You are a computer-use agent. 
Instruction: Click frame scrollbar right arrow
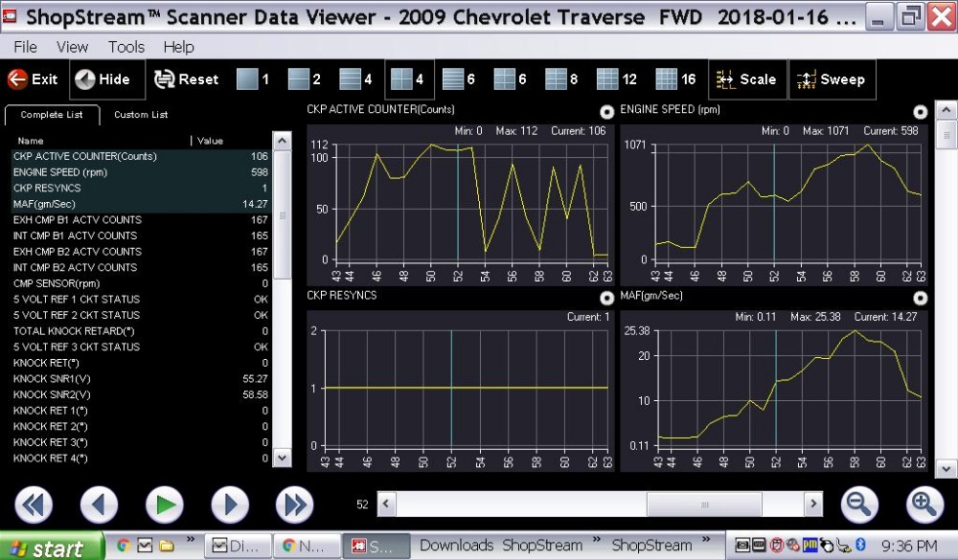(x=812, y=504)
